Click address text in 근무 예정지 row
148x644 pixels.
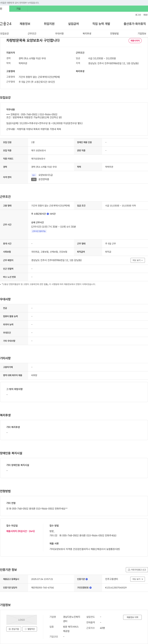pos(56,260)
